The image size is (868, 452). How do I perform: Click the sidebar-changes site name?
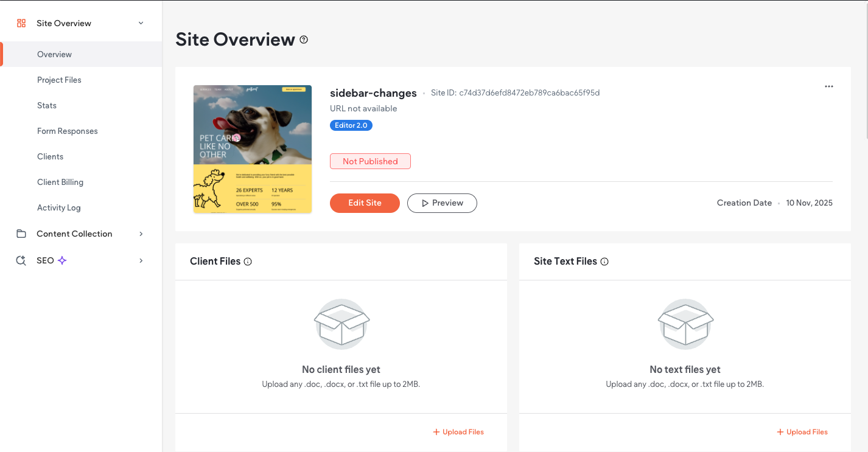pos(373,93)
